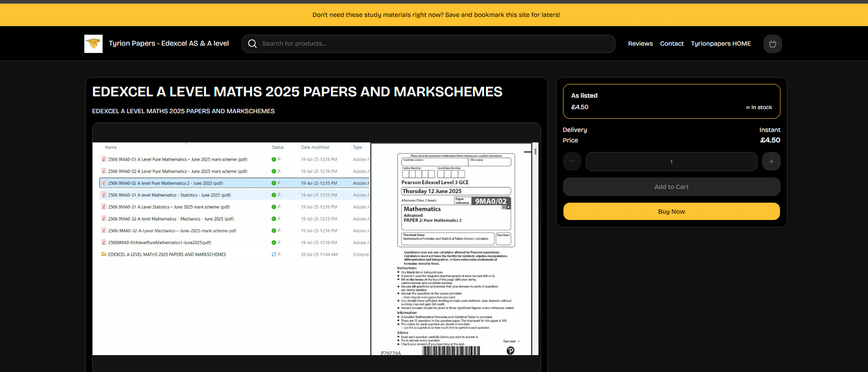This screenshot has height=372, width=868.
Task: Decrease quantity with minus button
Action: pyautogui.click(x=572, y=162)
